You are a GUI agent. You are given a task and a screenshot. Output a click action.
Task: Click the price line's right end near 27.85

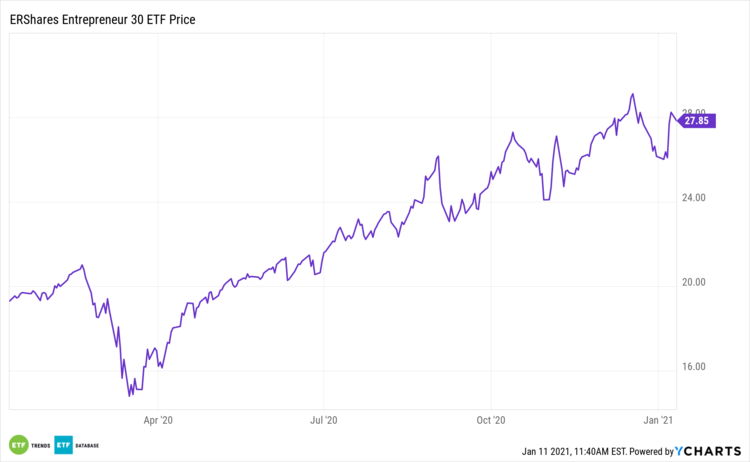[x=676, y=121]
